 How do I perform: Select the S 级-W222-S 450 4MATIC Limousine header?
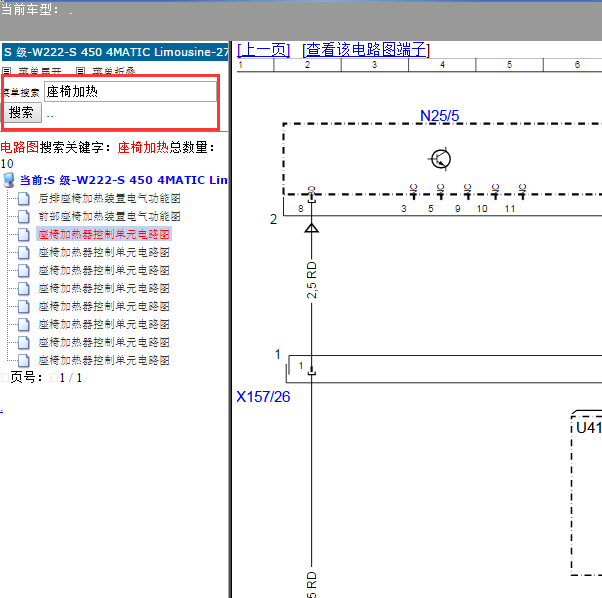click(115, 52)
